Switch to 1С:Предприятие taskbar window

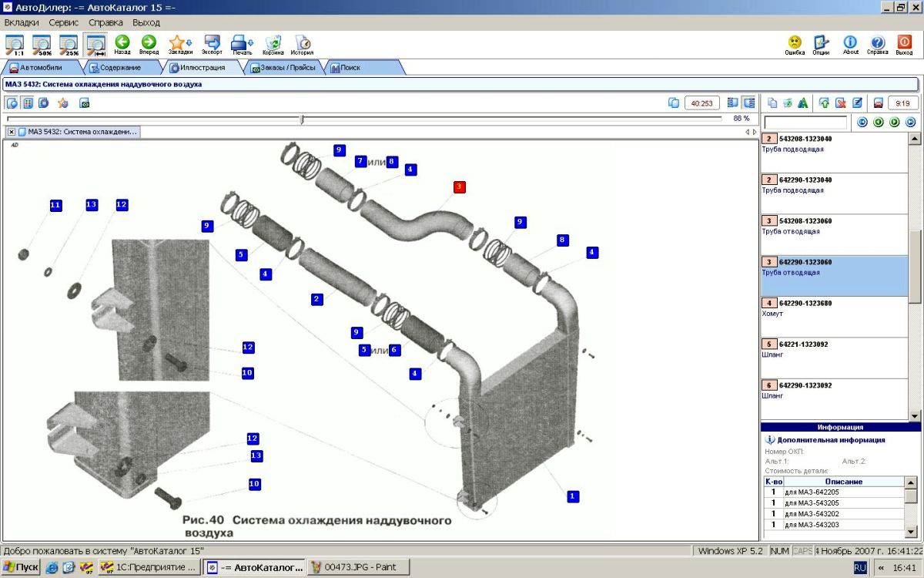click(x=150, y=567)
